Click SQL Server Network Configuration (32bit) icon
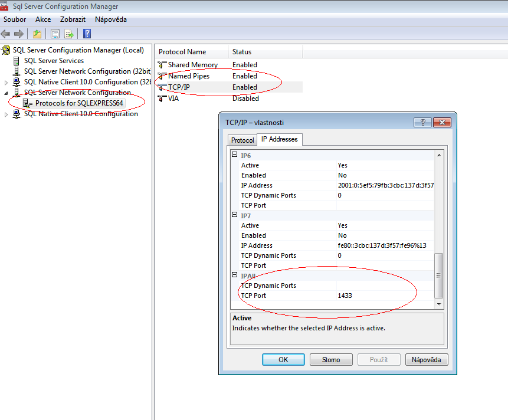Viewport: 508px width, 420px height. 16,71
